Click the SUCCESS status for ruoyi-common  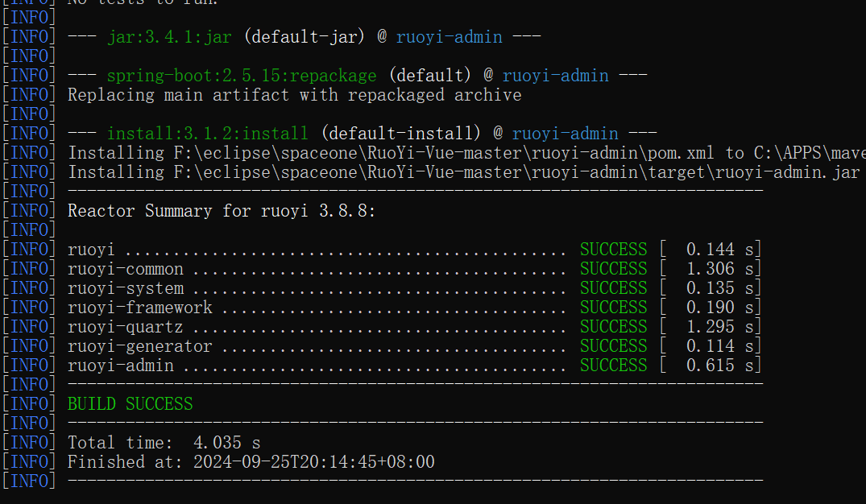click(x=613, y=269)
